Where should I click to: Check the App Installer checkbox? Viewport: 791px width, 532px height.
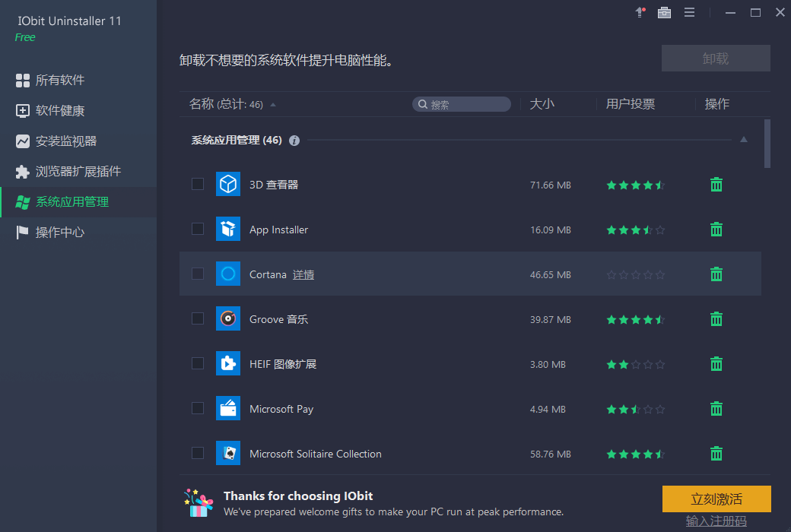pyautogui.click(x=198, y=229)
